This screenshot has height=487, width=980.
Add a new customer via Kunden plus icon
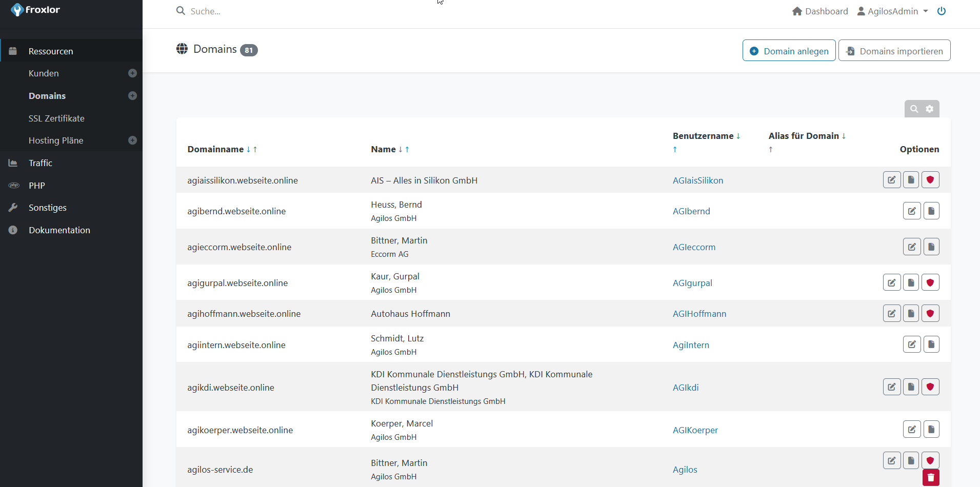tap(132, 73)
